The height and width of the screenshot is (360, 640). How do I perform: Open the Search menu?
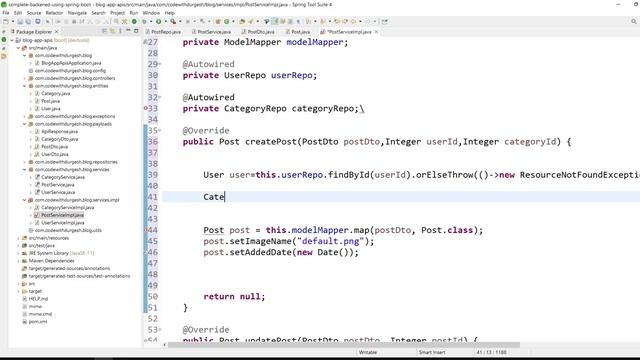[x=98, y=13]
